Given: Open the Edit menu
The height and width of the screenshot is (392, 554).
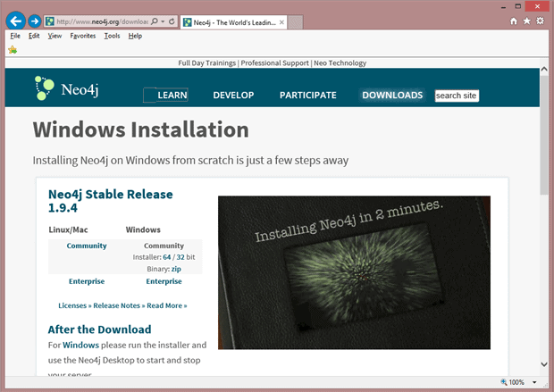Looking at the screenshot, I should 34,36.
